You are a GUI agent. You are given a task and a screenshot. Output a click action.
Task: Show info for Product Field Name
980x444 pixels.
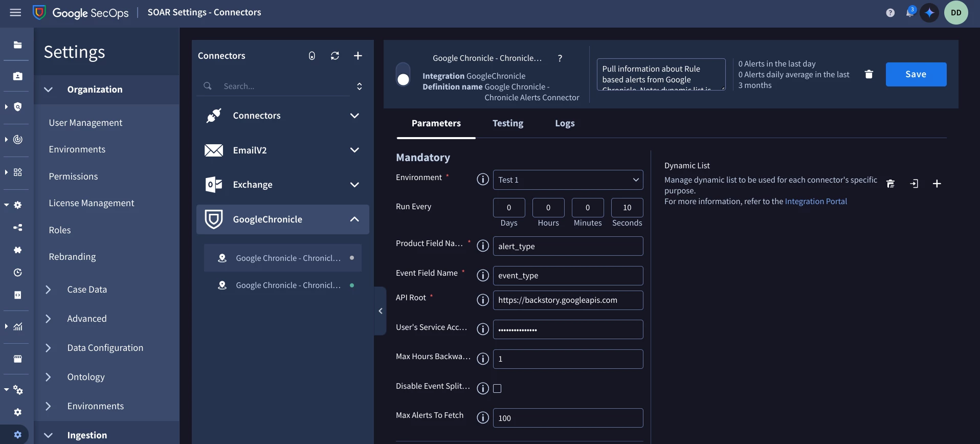pos(482,246)
